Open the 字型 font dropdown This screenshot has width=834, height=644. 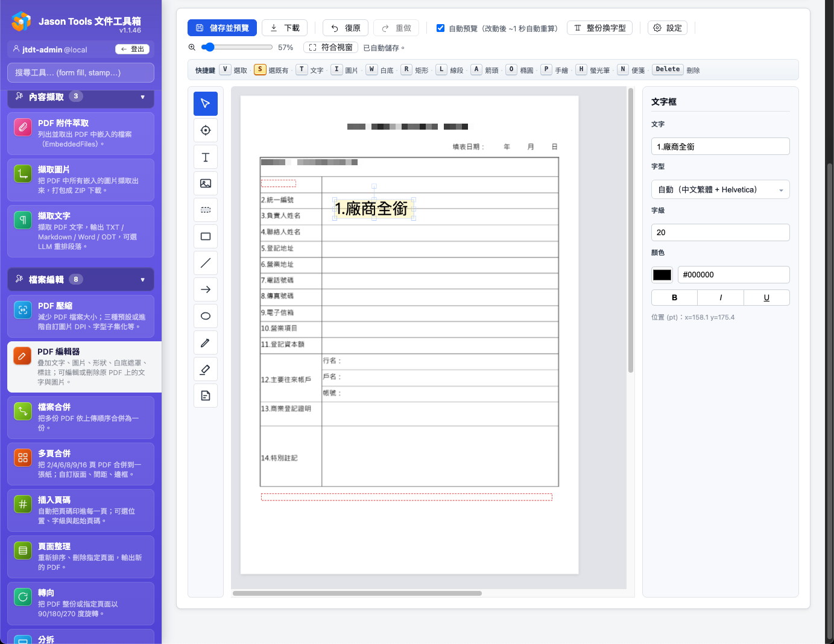coord(720,189)
